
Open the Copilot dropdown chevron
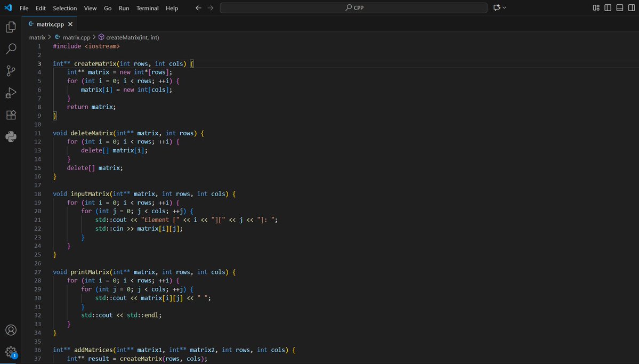[x=505, y=8]
